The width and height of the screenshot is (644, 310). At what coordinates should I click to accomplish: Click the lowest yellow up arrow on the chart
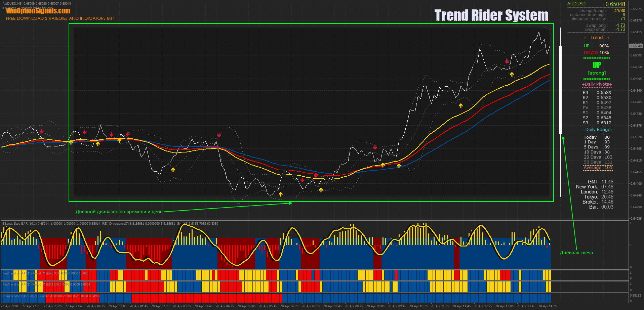pyautogui.click(x=280, y=194)
